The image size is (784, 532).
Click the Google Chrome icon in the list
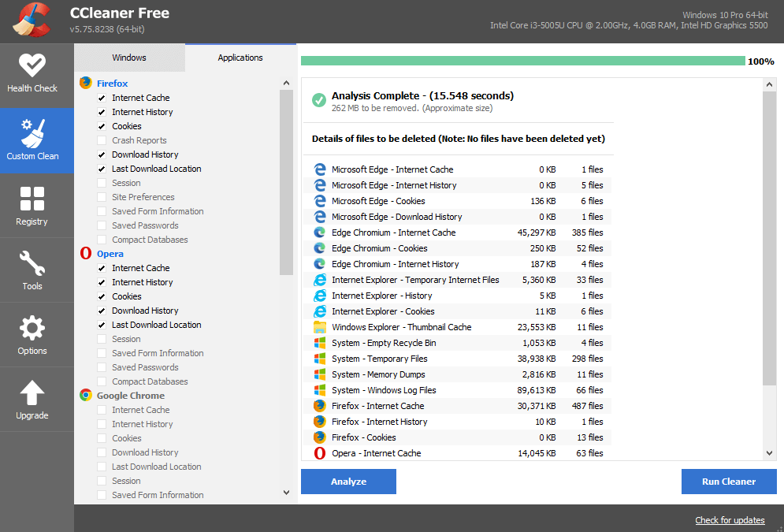point(86,395)
